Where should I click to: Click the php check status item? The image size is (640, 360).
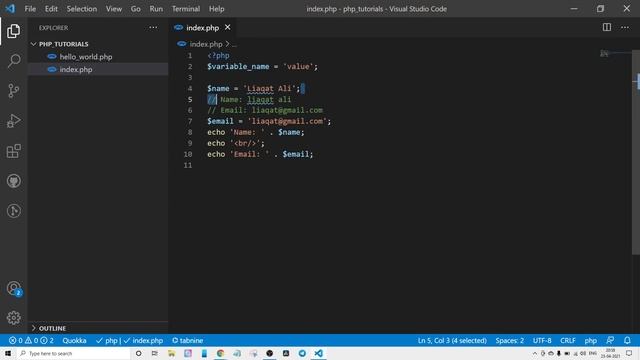107,340
